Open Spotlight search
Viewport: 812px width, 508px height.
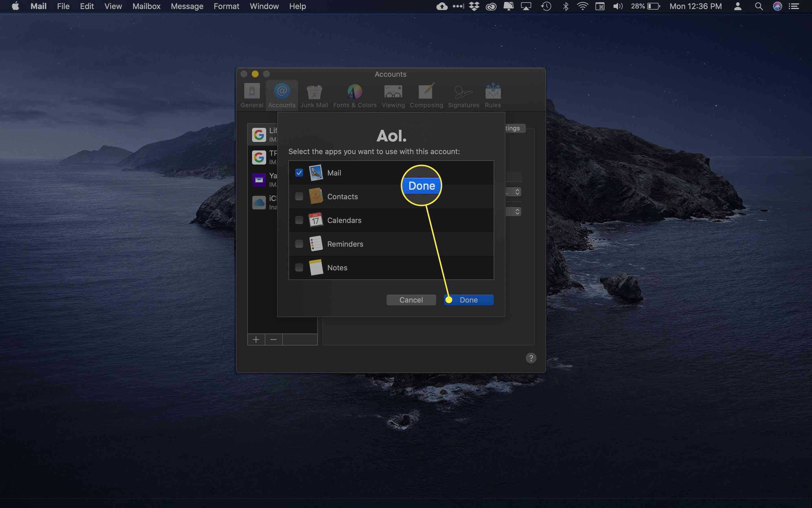[x=759, y=6]
